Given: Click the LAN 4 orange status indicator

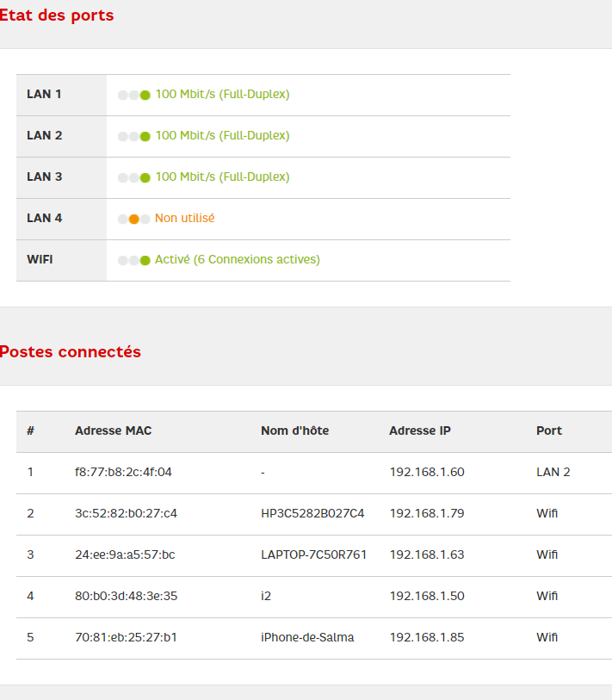Looking at the screenshot, I should coord(133,219).
